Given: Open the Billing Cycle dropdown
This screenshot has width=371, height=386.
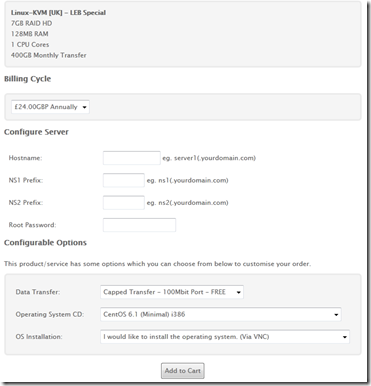Looking at the screenshot, I should click(50, 107).
